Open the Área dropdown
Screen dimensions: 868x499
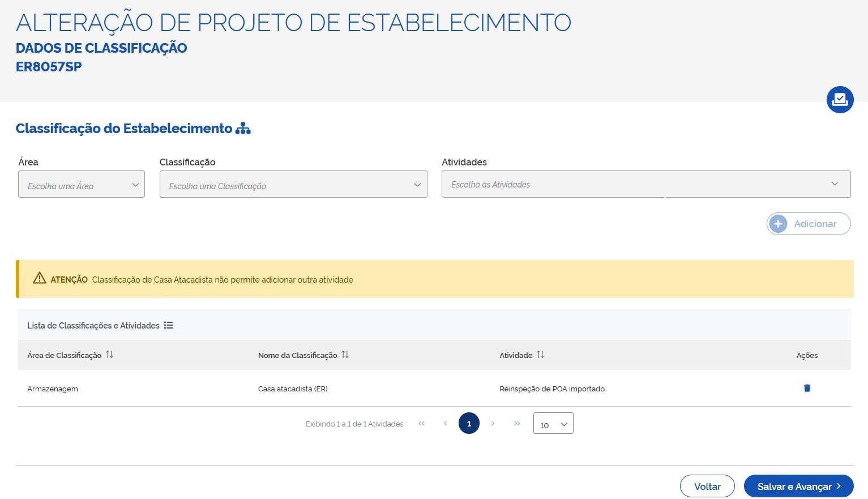(82, 185)
